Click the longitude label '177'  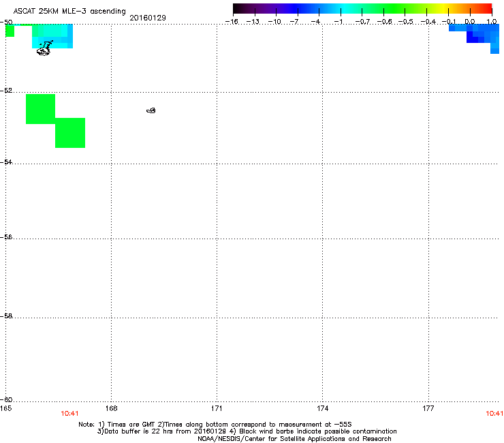[x=428, y=408]
